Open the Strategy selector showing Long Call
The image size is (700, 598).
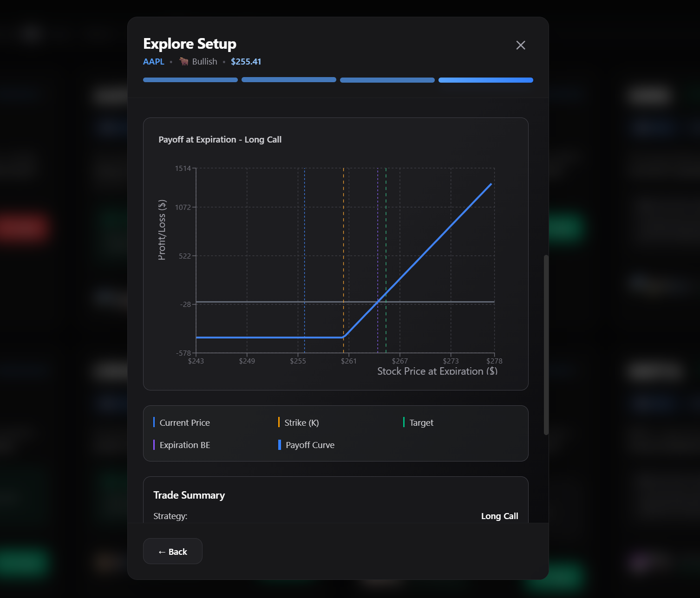click(499, 516)
